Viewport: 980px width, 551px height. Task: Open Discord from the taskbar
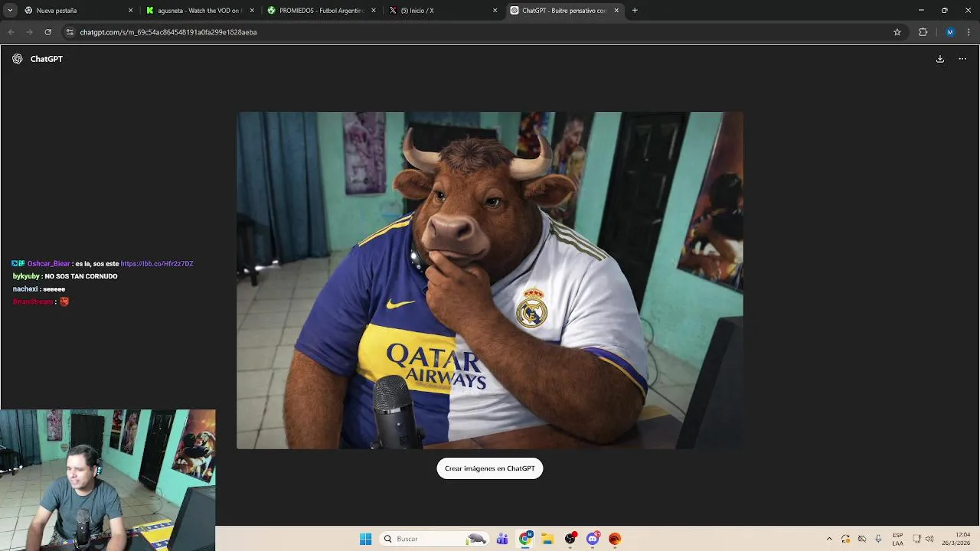pyautogui.click(x=593, y=539)
